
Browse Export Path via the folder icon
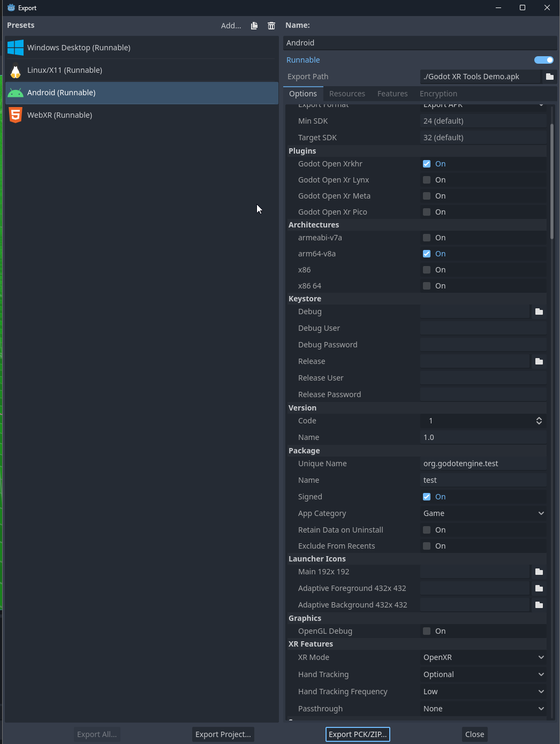(549, 77)
